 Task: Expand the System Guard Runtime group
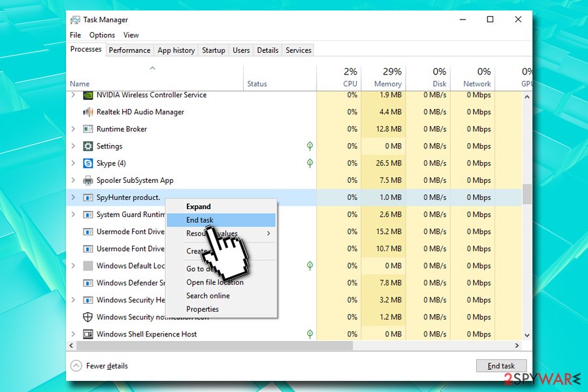pyautogui.click(x=73, y=214)
